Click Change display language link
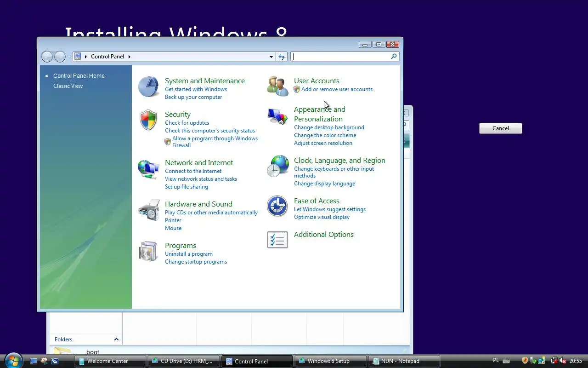 [325, 184]
